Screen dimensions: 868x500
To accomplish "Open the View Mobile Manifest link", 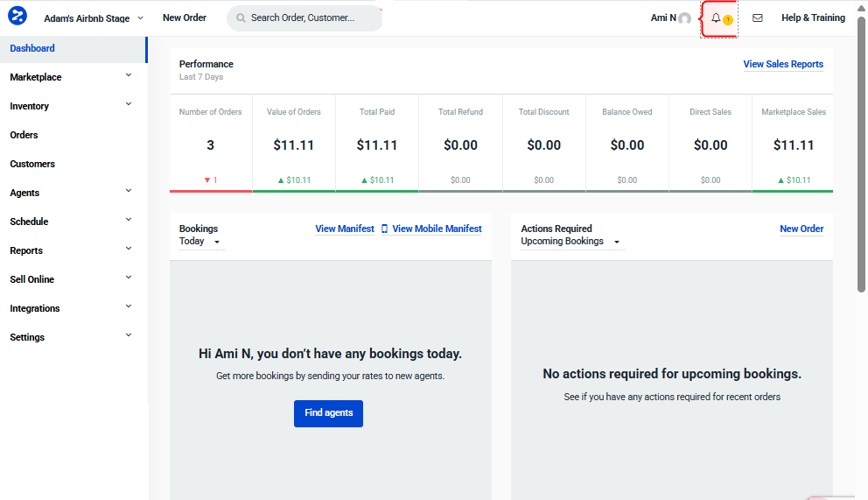I will click(x=437, y=229).
